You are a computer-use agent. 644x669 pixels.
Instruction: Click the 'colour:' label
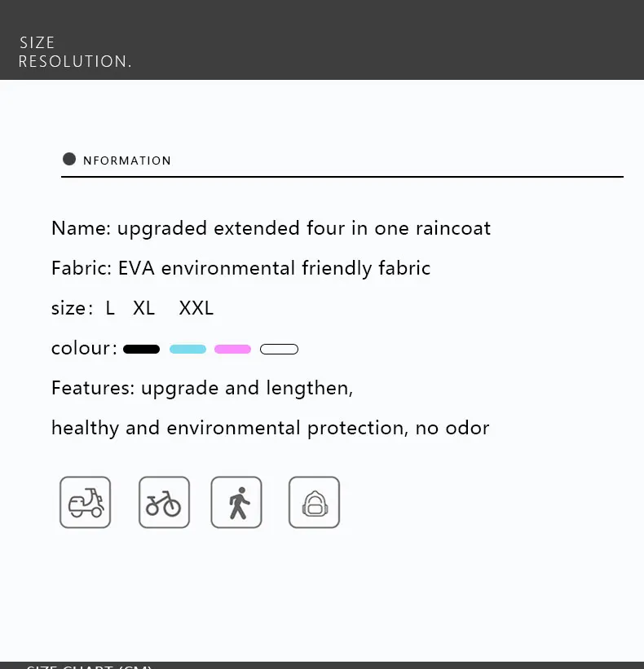pos(84,349)
